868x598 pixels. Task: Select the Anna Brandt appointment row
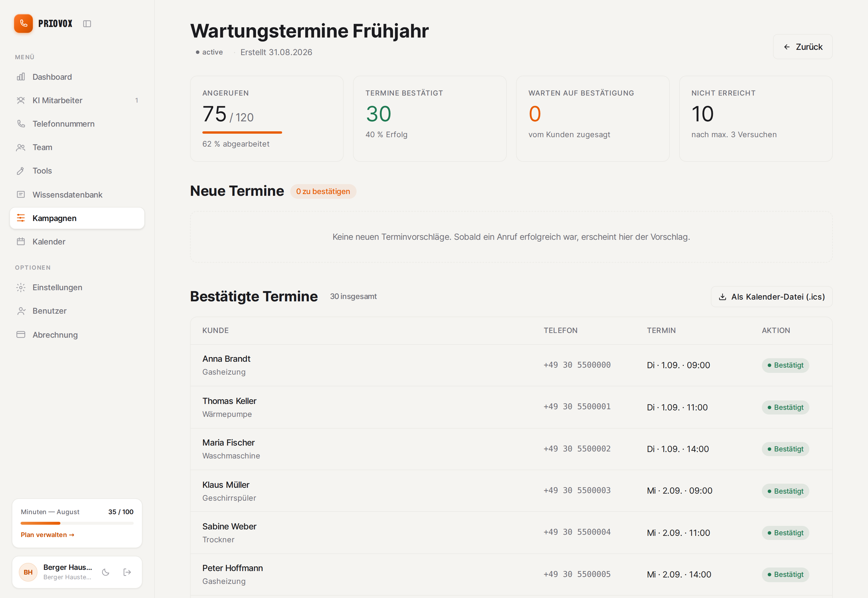pyautogui.click(x=511, y=365)
